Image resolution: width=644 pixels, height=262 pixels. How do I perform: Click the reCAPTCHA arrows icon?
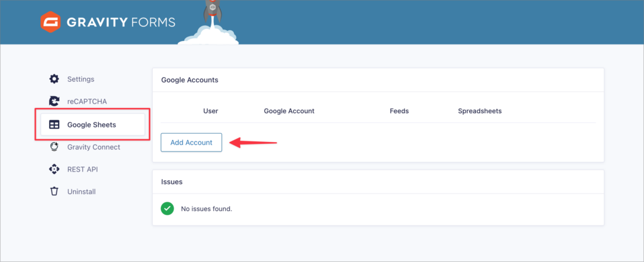click(x=54, y=101)
